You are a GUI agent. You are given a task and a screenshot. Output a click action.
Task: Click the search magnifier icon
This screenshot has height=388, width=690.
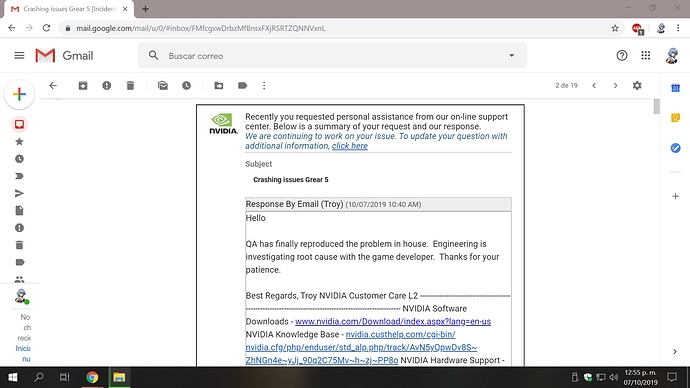pos(153,55)
